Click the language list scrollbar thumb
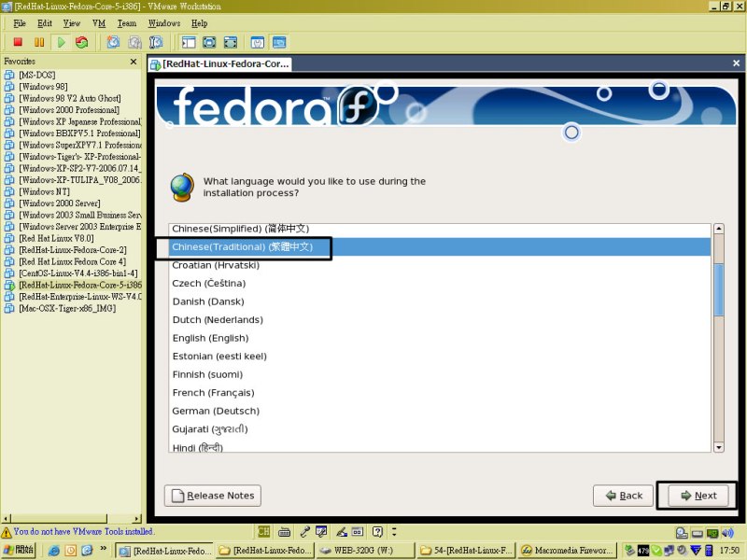 tap(718, 289)
